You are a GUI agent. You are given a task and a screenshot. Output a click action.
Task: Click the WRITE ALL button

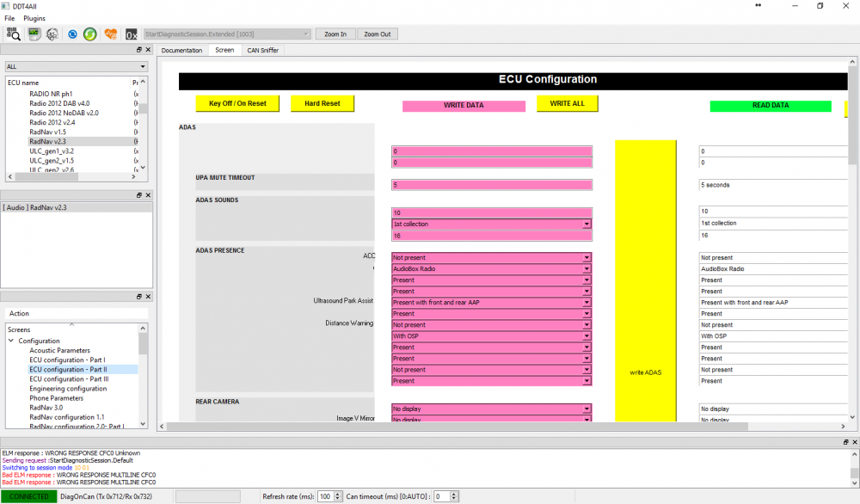pyautogui.click(x=567, y=103)
